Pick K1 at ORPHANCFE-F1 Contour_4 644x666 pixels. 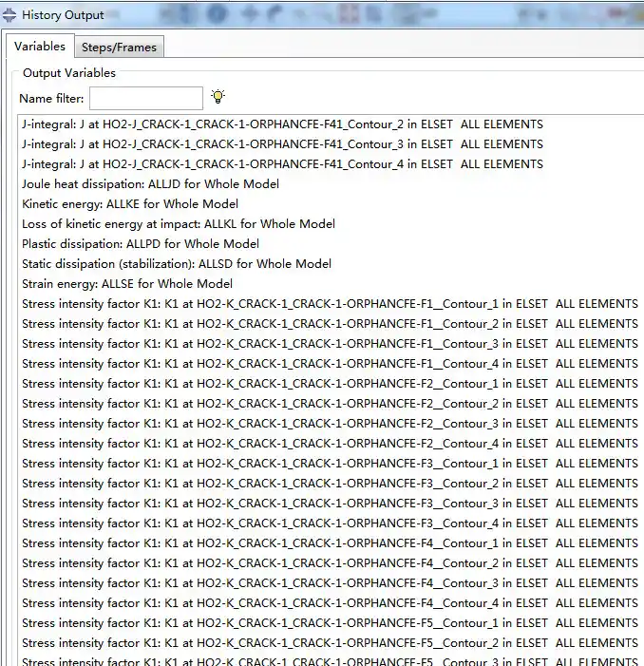pos(330,364)
